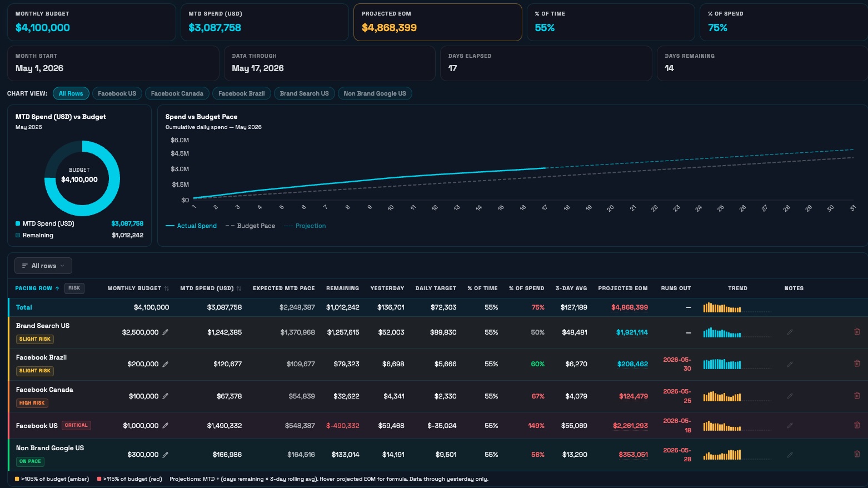868x488 pixels.
Task: Select All Rows chart view
Action: 71,93
